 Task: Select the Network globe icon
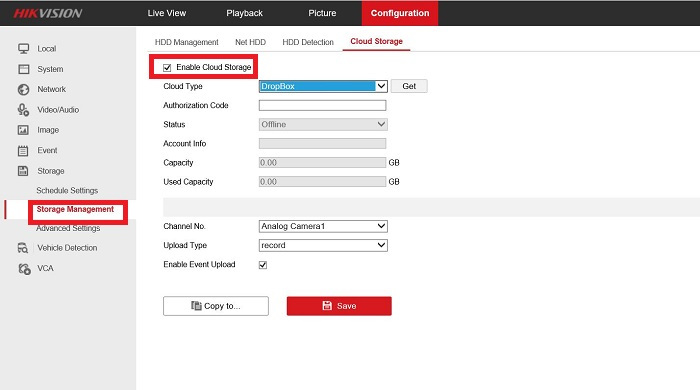click(24, 89)
